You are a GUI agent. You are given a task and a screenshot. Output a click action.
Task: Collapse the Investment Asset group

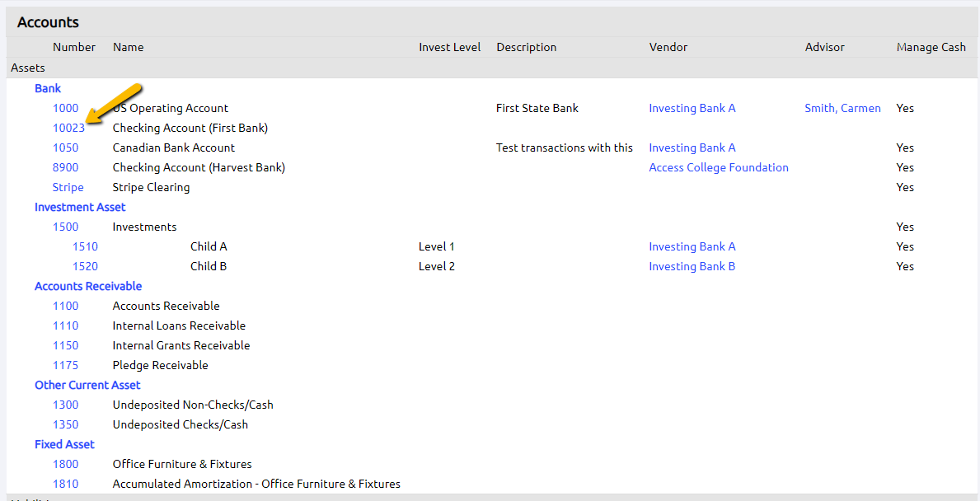79,207
